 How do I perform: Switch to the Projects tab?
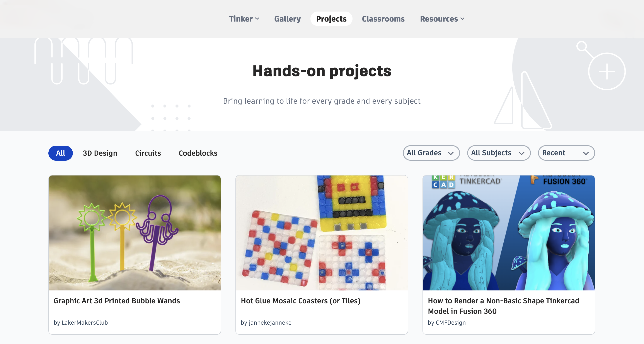point(331,19)
